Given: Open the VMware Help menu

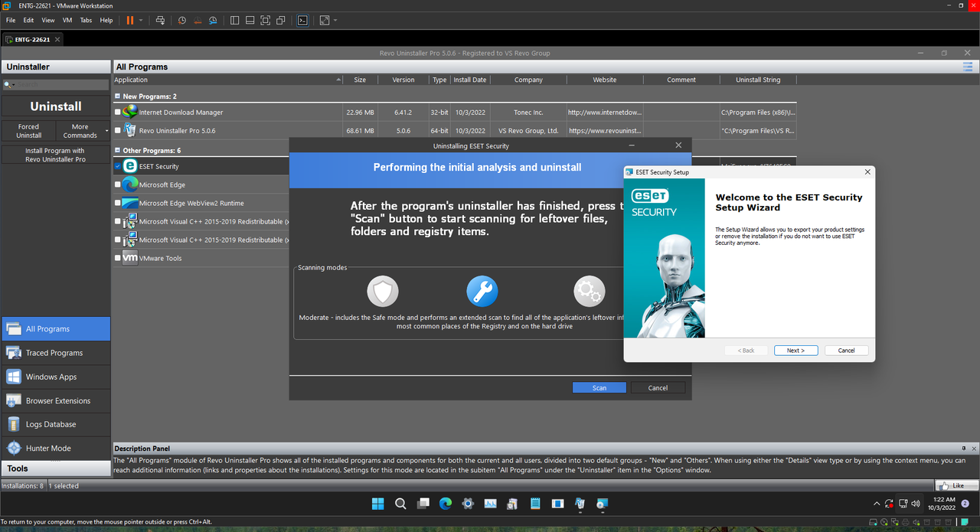Looking at the screenshot, I should tap(106, 20).
